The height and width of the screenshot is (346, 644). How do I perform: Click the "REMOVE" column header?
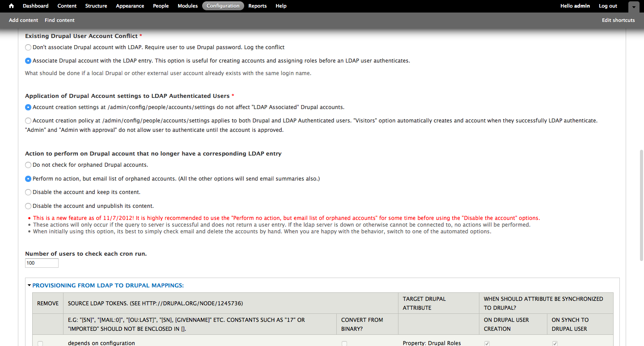click(48, 303)
